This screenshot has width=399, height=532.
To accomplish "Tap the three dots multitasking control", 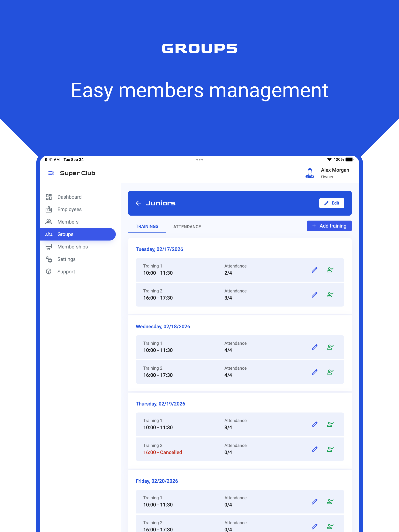I will point(199,160).
